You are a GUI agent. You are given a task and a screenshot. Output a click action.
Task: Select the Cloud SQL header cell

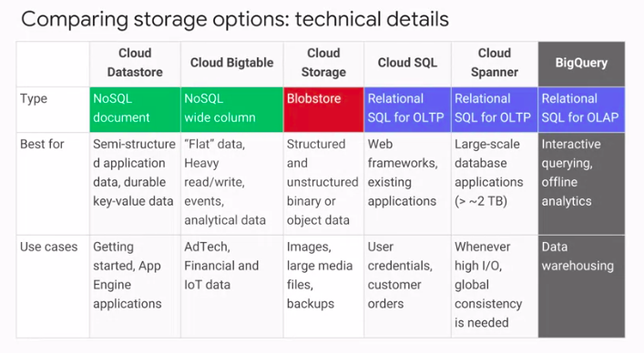(x=407, y=64)
